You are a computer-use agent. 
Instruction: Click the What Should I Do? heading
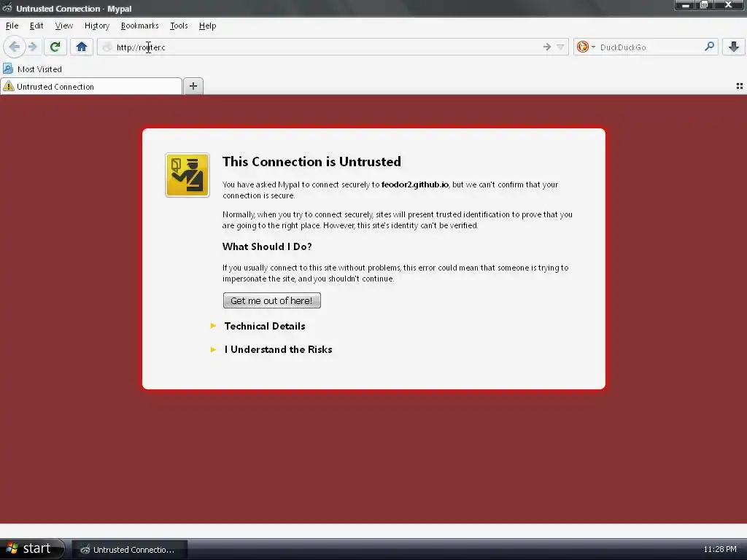click(267, 246)
